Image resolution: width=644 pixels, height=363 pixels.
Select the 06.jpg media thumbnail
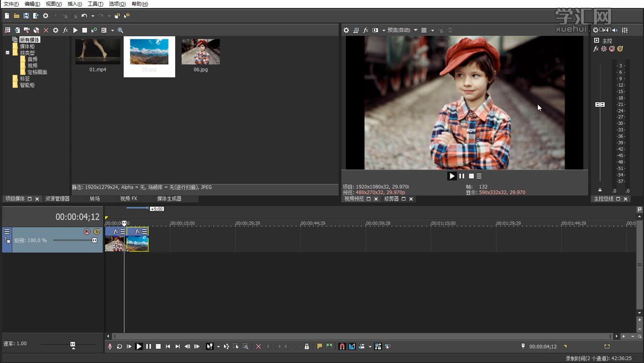201,52
